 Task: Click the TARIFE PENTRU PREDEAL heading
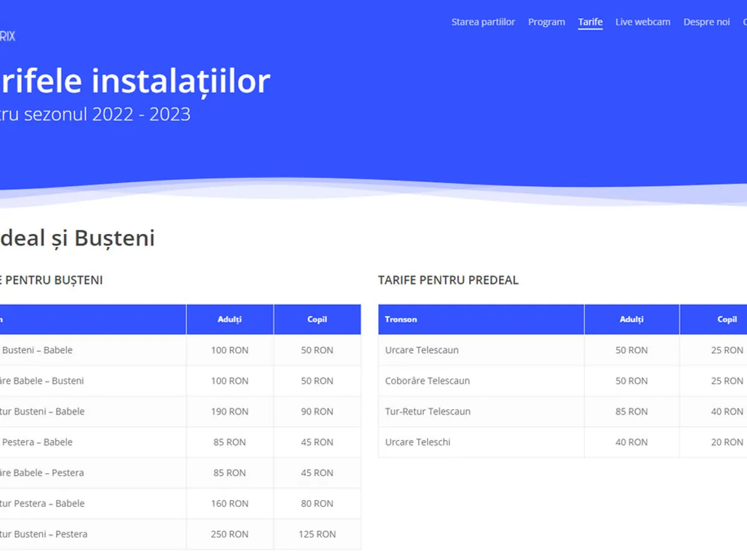click(448, 281)
